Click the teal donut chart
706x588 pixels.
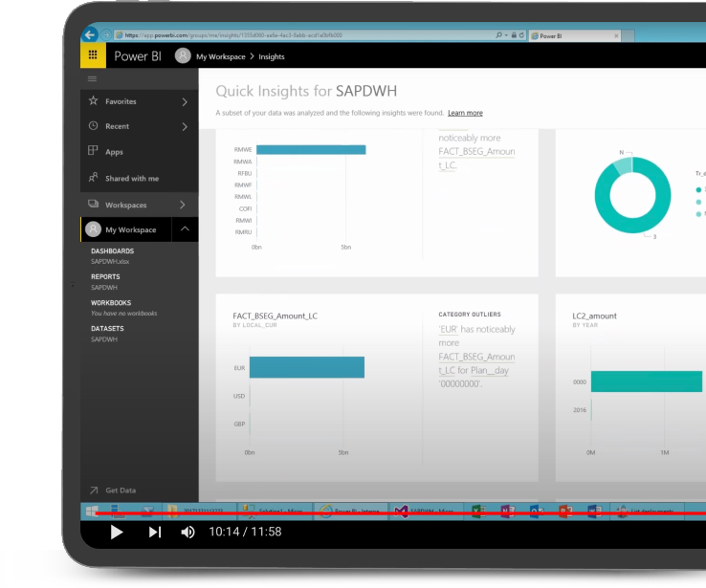[632, 195]
